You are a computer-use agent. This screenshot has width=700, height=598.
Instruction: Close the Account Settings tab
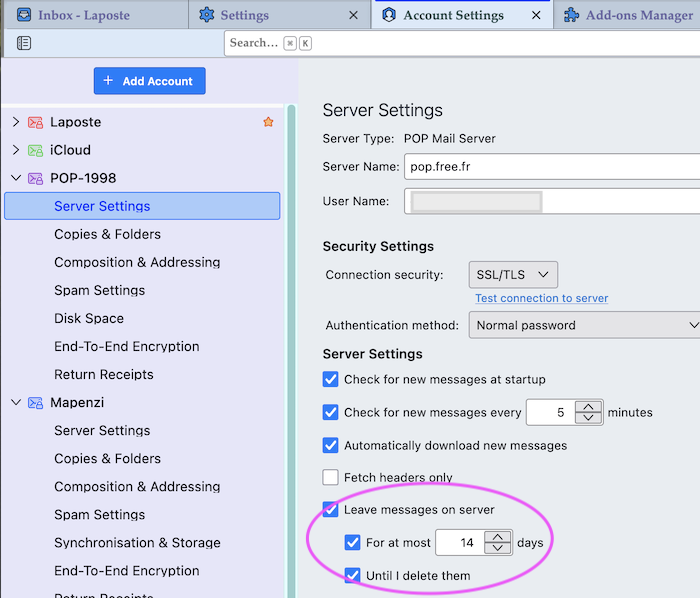(536, 15)
